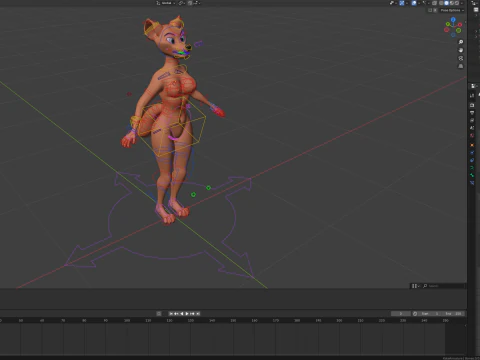This screenshot has height=360, width=480.
Task: Open the Armature data properties tab
Action: click(472, 167)
